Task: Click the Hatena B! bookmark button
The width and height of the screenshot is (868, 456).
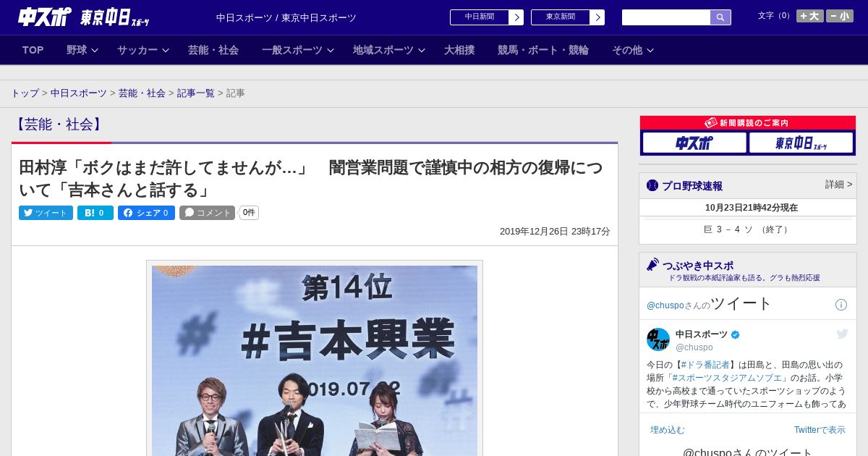Action: pyautogui.click(x=95, y=213)
